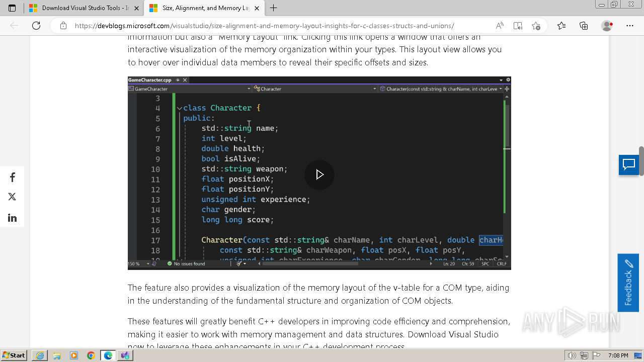Open media player from taskbar

coord(74,355)
